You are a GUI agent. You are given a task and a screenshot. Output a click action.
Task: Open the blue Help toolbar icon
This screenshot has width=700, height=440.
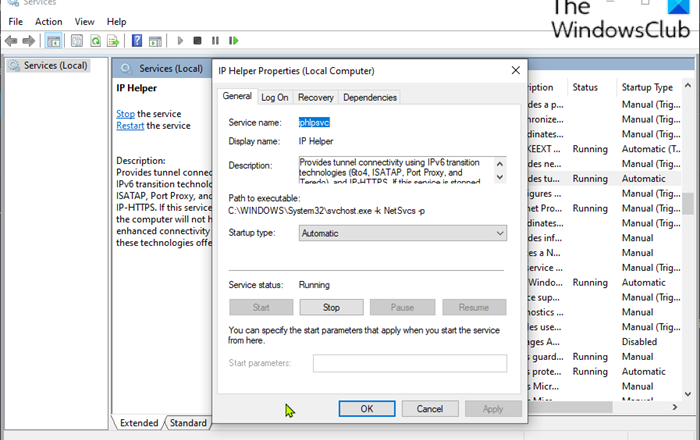pyautogui.click(x=137, y=41)
